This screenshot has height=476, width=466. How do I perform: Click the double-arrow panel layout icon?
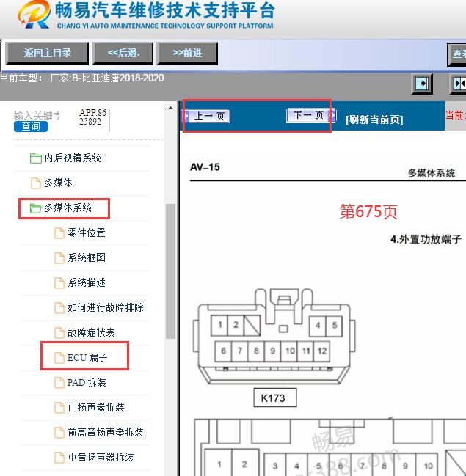(x=459, y=84)
